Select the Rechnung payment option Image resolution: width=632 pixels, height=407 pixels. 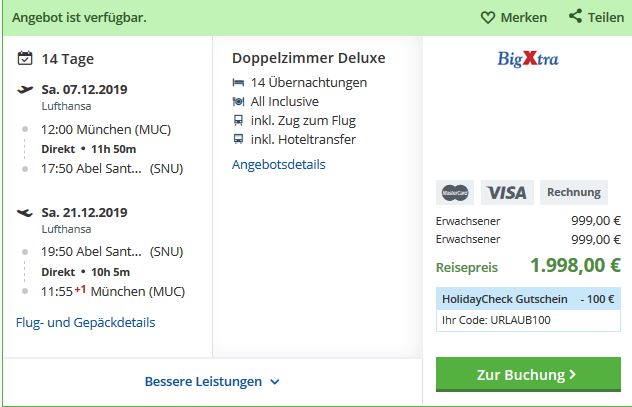[x=574, y=193]
